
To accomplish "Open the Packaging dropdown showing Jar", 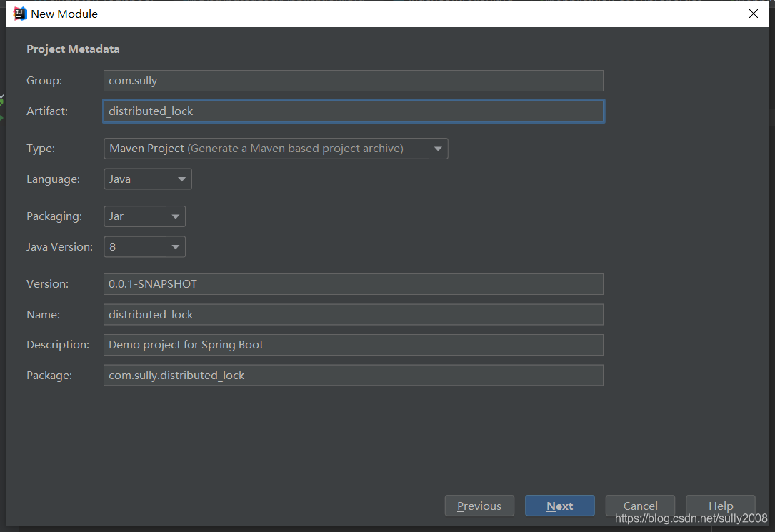I will [144, 216].
